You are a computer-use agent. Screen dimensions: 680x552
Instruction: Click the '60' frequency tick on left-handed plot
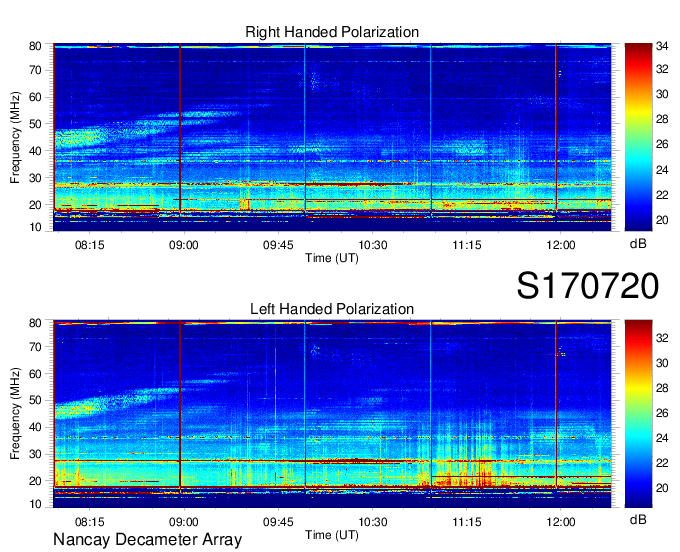click(x=35, y=374)
